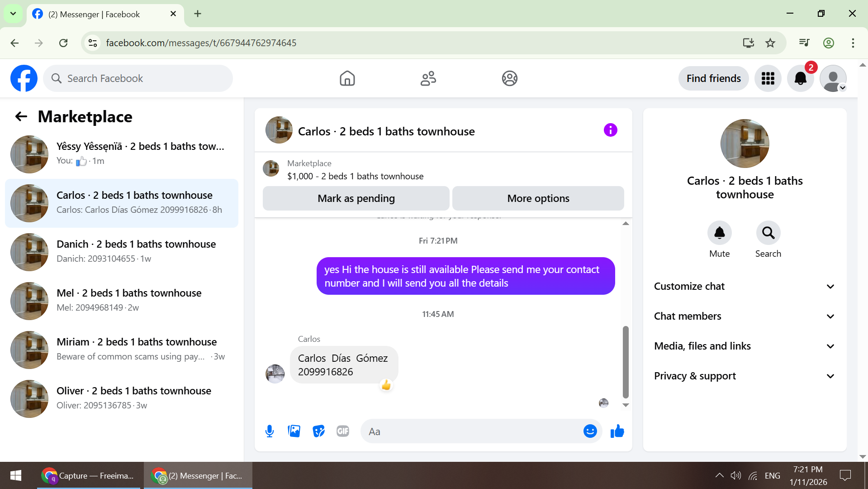Bookmark this page with the star icon
868x489 pixels.
click(x=770, y=43)
